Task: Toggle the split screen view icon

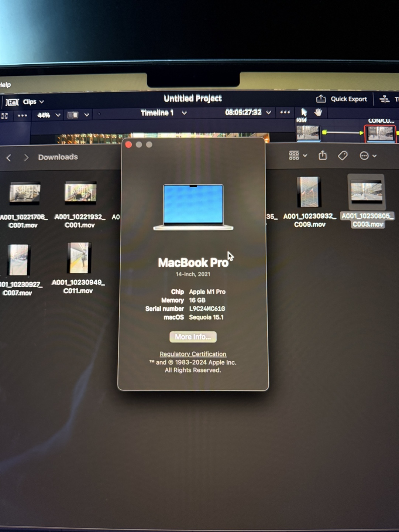Action: point(73,115)
